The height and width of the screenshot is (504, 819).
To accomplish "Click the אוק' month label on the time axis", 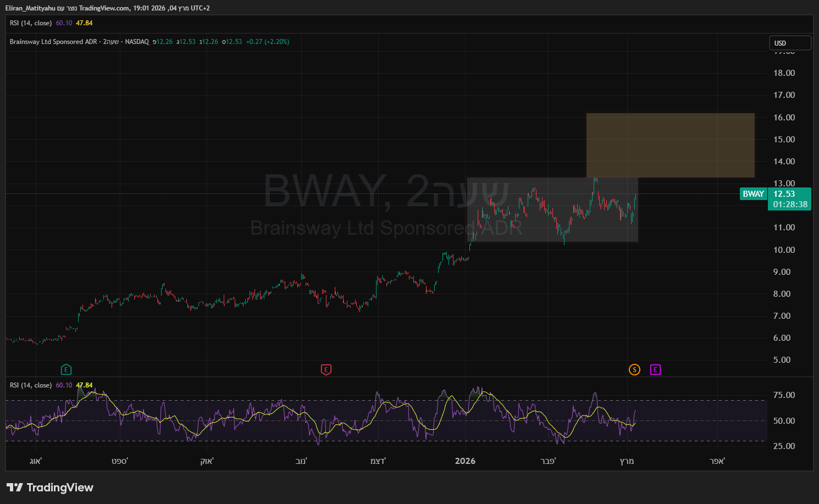I will pyautogui.click(x=207, y=461).
